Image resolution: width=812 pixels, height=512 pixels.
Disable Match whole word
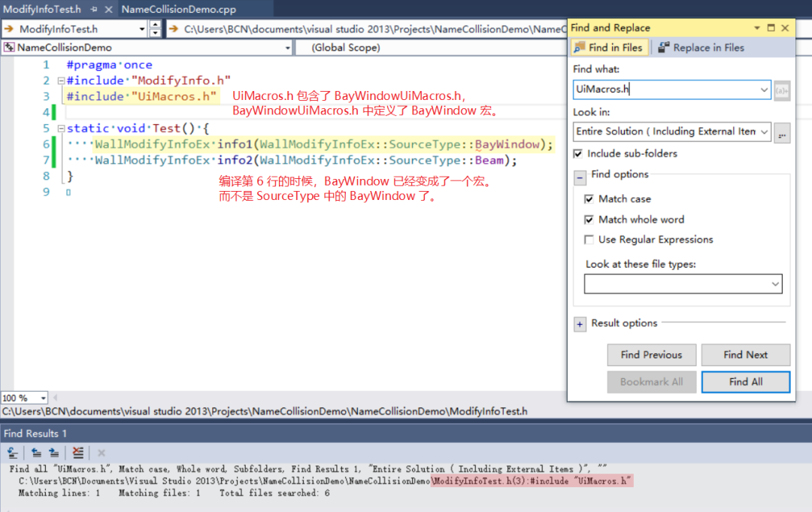click(x=589, y=219)
